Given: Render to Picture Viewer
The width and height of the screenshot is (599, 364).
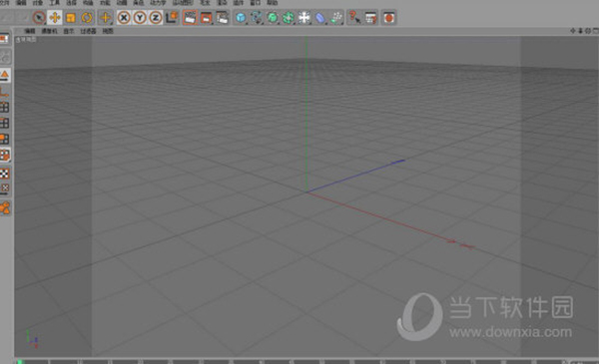Looking at the screenshot, I should (207, 18).
